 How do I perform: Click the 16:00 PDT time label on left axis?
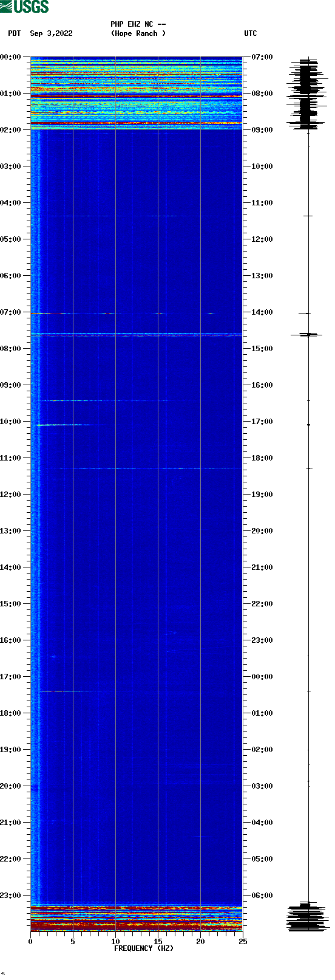point(10,640)
